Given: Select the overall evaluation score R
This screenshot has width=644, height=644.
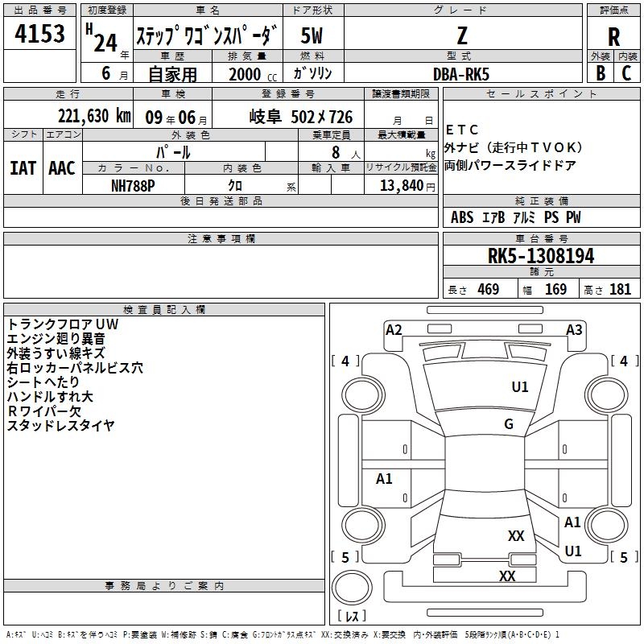Looking at the screenshot, I should point(613,37).
